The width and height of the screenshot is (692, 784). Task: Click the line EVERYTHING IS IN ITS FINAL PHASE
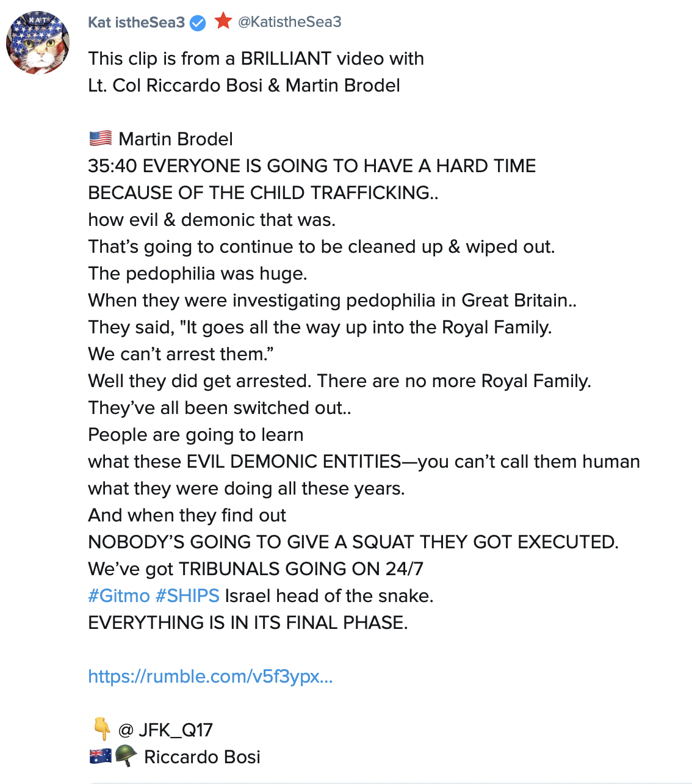(x=248, y=622)
